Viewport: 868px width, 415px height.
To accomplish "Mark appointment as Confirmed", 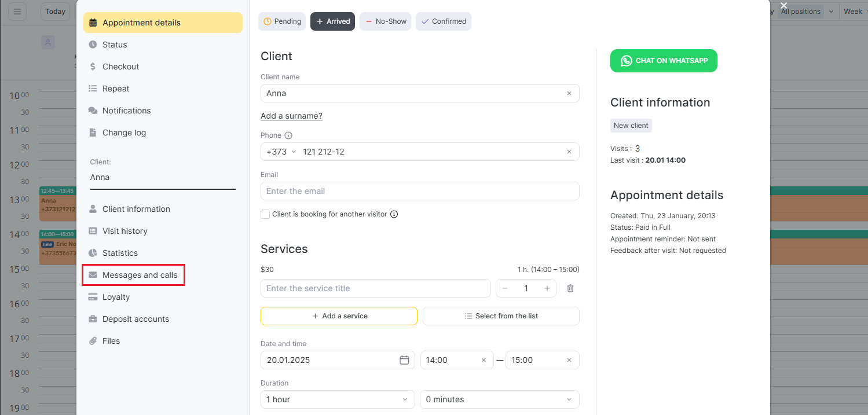I will click(443, 21).
